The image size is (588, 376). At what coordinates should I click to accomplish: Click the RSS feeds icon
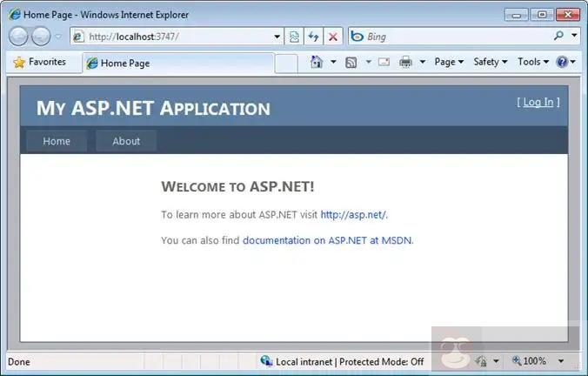351,63
